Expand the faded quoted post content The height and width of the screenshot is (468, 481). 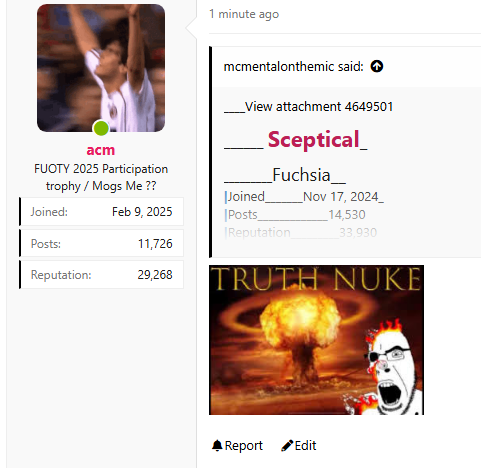301,232
